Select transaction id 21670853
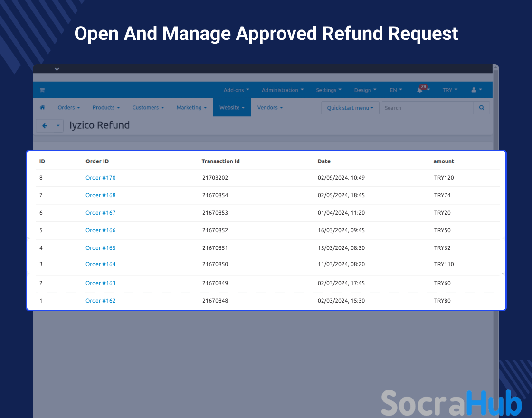 coord(215,213)
